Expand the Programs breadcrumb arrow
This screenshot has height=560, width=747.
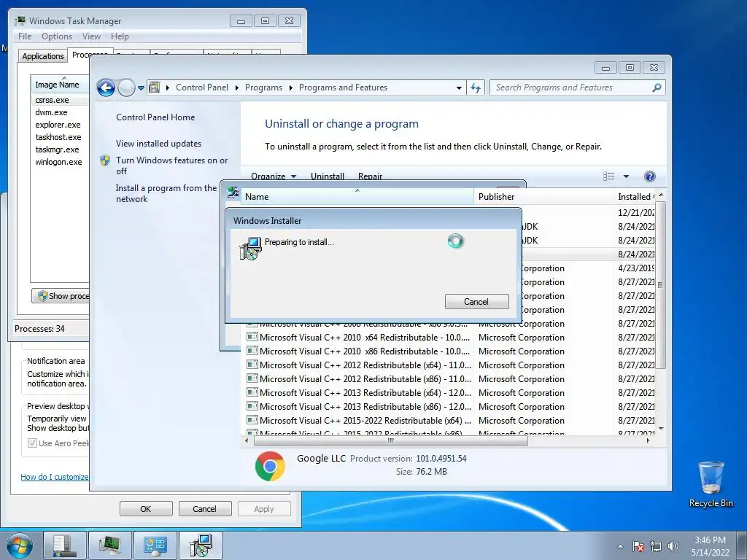click(x=290, y=87)
